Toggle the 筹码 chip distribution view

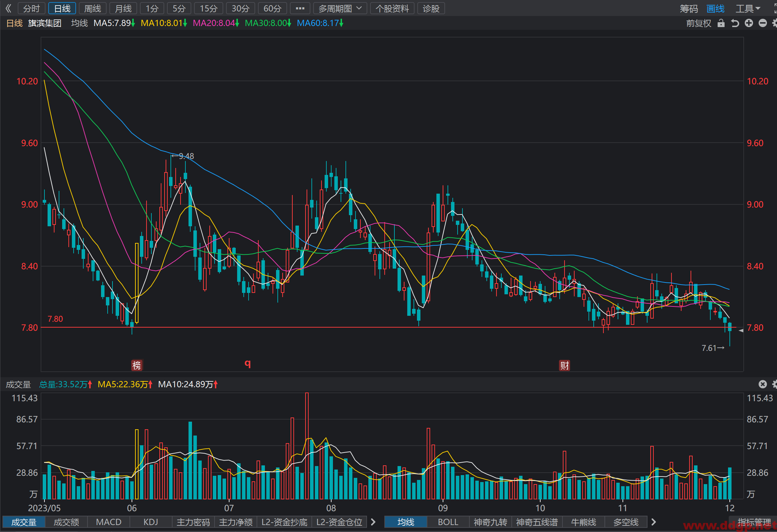pyautogui.click(x=688, y=8)
